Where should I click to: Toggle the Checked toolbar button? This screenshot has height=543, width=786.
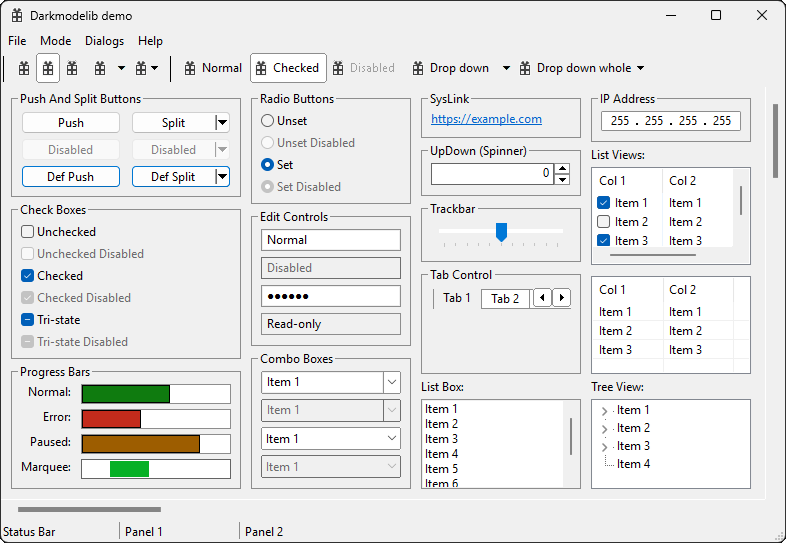tap(288, 68)
